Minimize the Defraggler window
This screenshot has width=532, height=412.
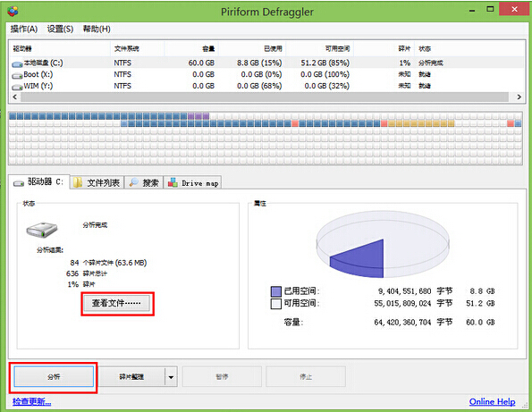point(472,10)
